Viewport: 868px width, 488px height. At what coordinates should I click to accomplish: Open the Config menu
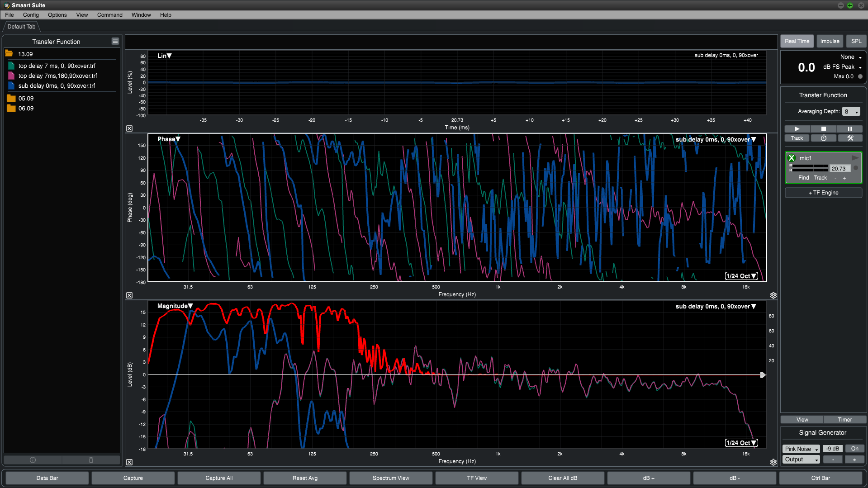(x=31, y=15)
